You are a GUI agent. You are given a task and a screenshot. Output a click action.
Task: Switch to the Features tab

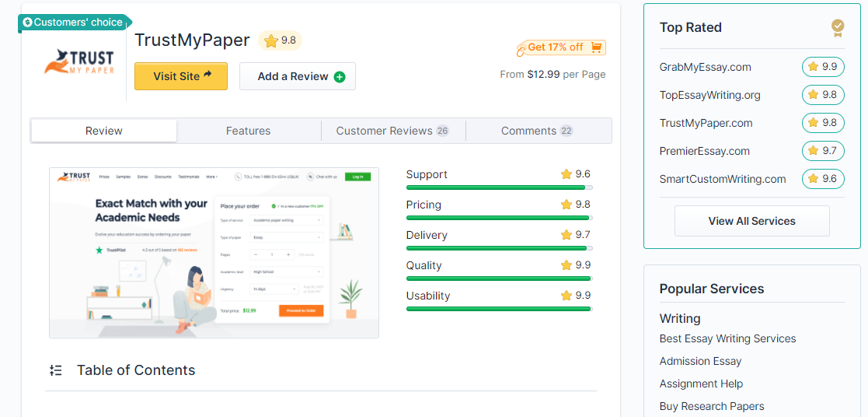pos(248,131)
